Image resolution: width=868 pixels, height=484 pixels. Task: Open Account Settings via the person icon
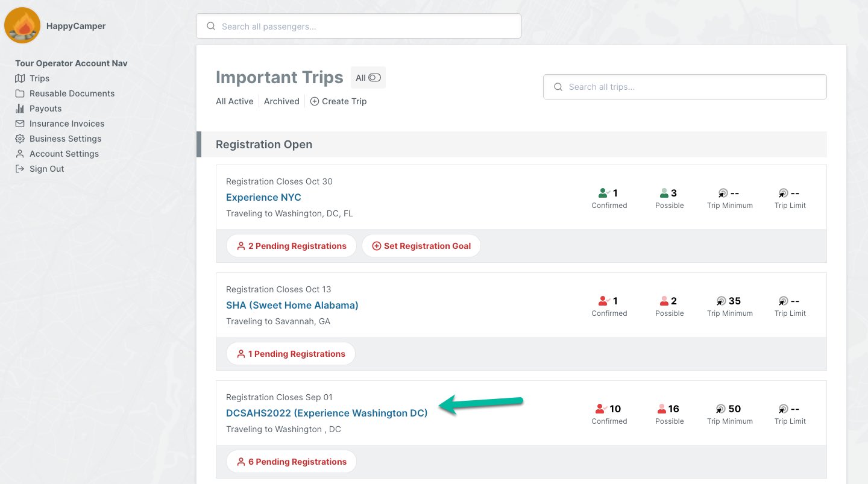pyautogui.click(x=21, y=154)
